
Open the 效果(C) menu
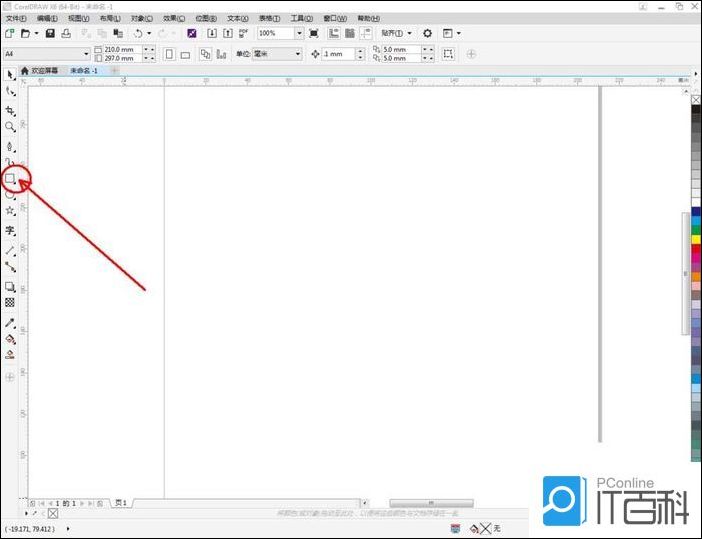pyautogui.click(x=174, y=18)
